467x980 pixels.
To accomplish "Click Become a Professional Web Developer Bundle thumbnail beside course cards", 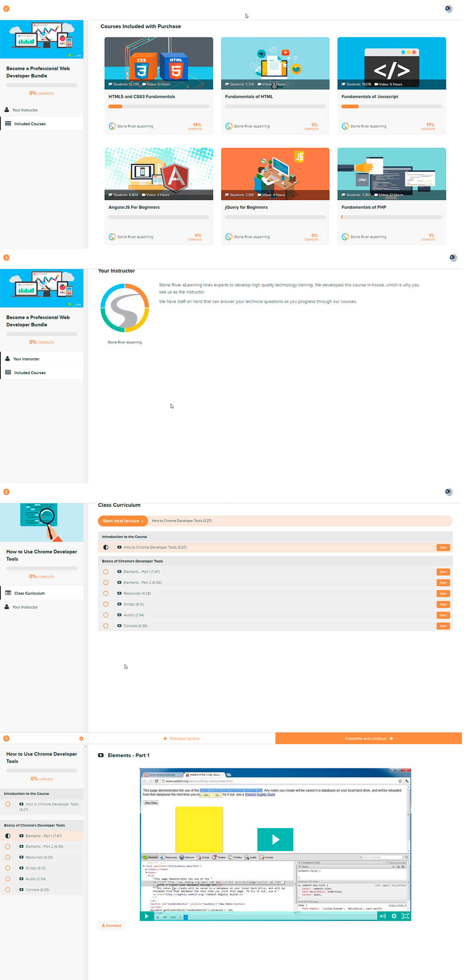I will pos(42,39).
